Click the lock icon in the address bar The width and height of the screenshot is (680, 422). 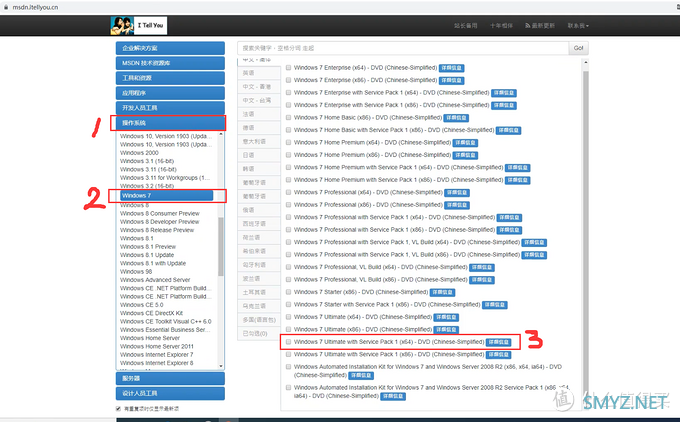click(x=6, y=7)
